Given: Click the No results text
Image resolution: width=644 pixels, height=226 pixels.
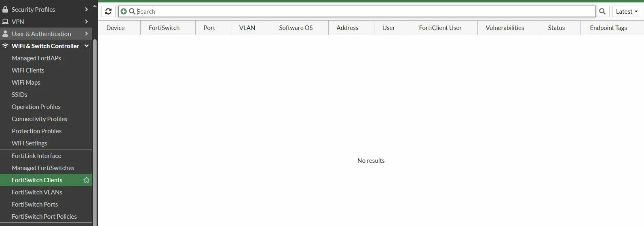Looking at the screenshot, I should (371, 160).
